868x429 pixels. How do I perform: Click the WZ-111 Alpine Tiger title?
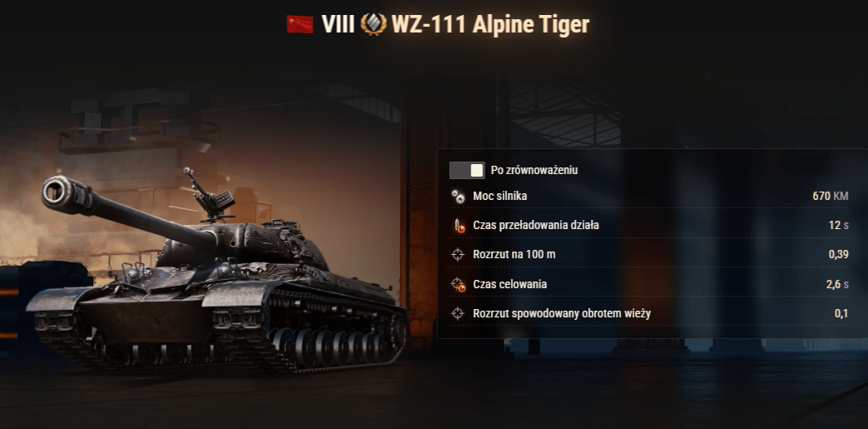490,25
